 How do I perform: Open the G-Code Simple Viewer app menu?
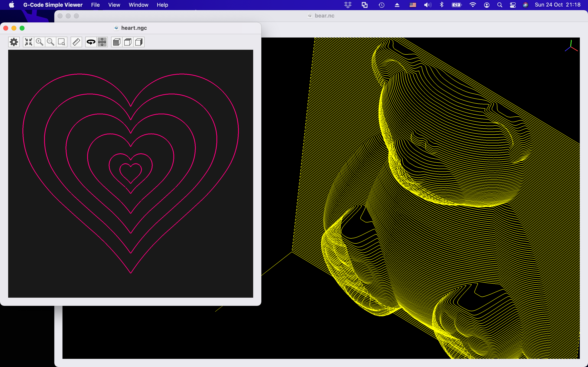tap(53, 5)
